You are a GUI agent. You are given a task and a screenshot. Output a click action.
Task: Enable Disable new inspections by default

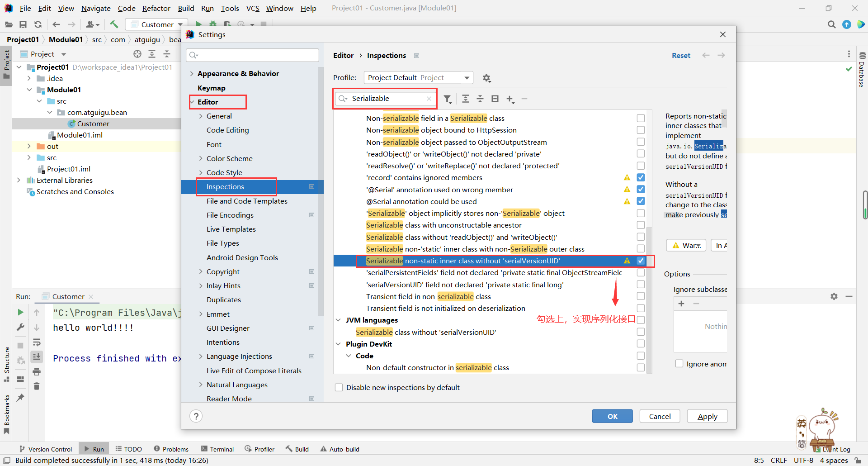pyautogui.click(x=338, y=387)
